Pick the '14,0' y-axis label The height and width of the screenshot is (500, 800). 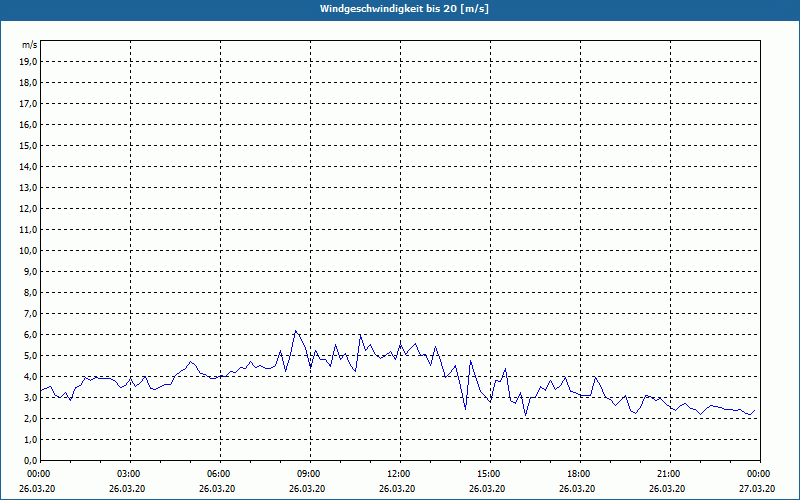pos(28,167)
